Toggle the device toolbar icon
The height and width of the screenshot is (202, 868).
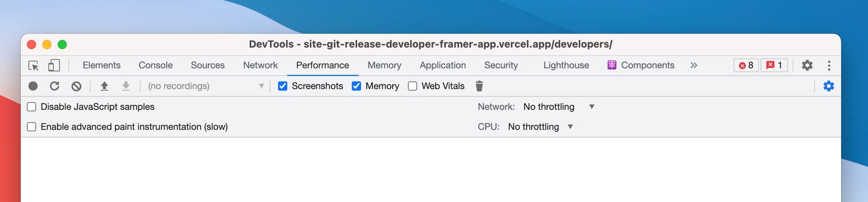54,66
